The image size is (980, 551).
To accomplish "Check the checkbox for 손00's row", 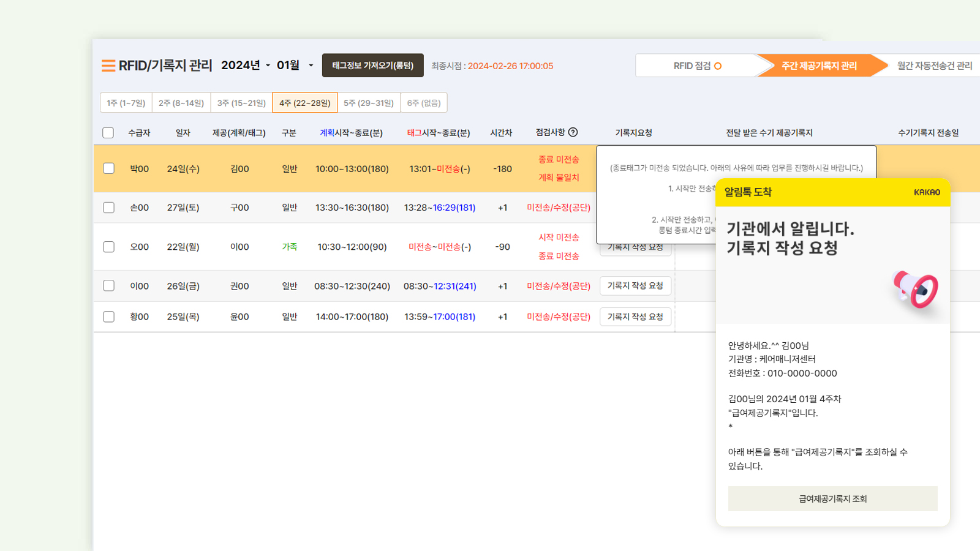I will click(x=108, y=208).
